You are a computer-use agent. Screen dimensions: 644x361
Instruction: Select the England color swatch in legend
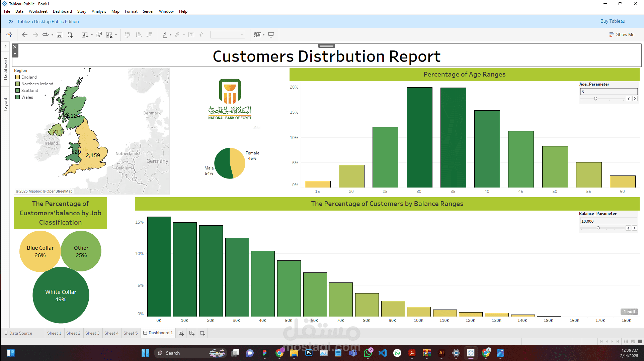[18, 77]
